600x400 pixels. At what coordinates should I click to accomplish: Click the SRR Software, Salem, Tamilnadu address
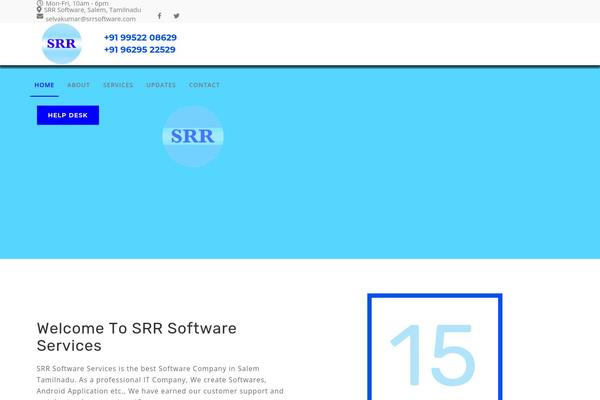click(93, 10)
